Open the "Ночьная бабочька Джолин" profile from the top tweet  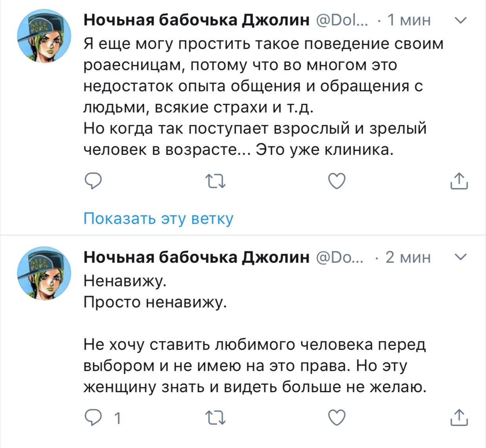[196, 20]
